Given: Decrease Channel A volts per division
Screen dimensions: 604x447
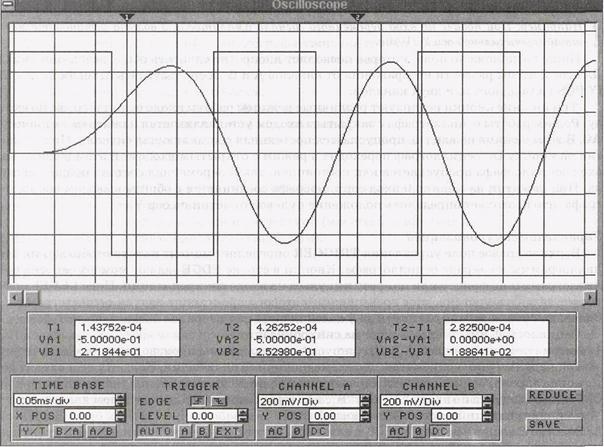Looking at the screenshot, I should 365,405.
